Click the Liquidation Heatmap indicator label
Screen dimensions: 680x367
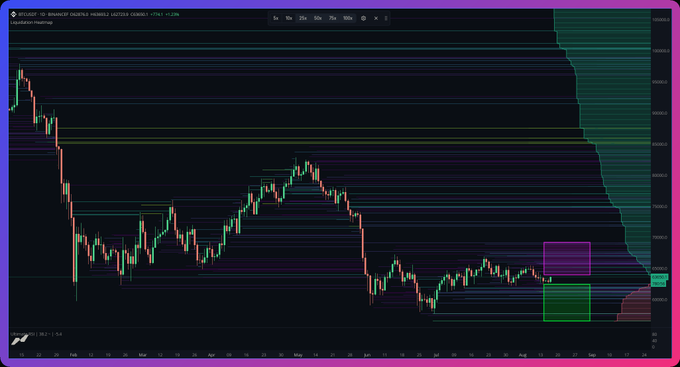tap(32, 22)
